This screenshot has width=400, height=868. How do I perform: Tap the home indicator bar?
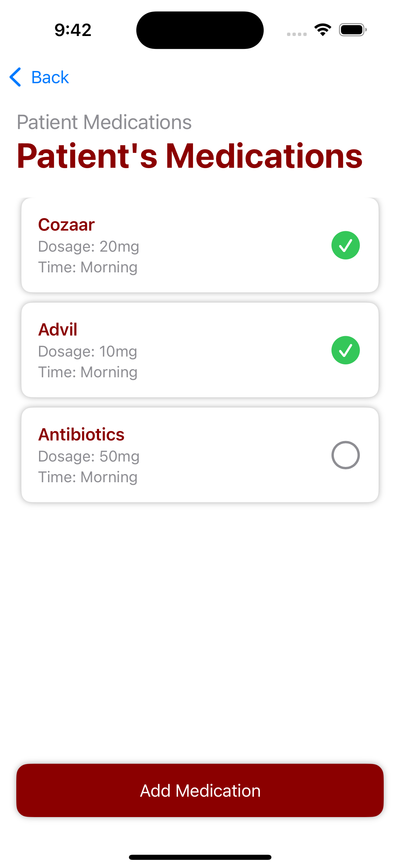200,857
